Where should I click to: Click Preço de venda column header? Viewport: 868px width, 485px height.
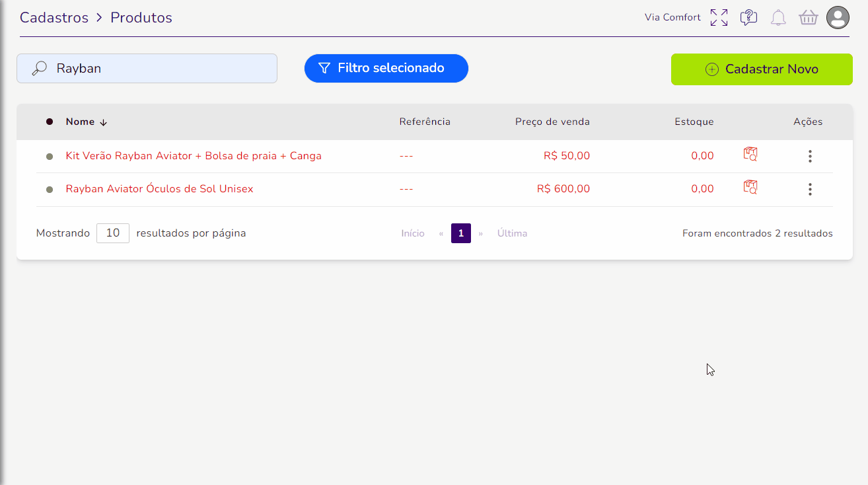(x=552, y=122)
